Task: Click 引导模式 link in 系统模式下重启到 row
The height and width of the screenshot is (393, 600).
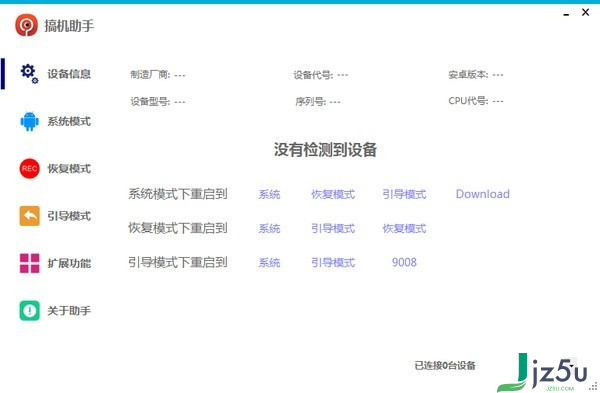Action: [404, 194]
